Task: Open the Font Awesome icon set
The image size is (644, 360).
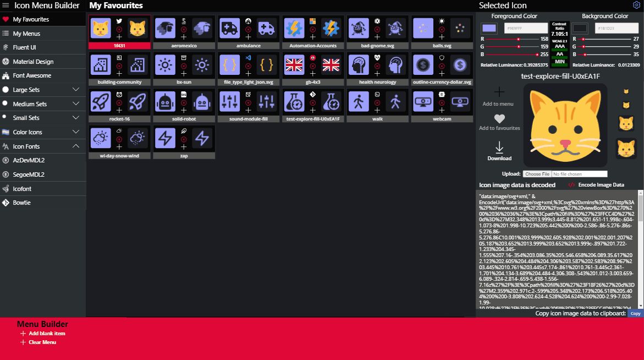Action: pyautogui.click(x=43, y=75)
